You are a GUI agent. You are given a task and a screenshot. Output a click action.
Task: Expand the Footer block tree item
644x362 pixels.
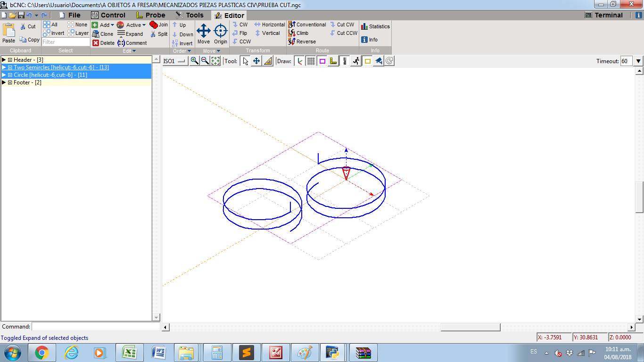tap(4, 82)
